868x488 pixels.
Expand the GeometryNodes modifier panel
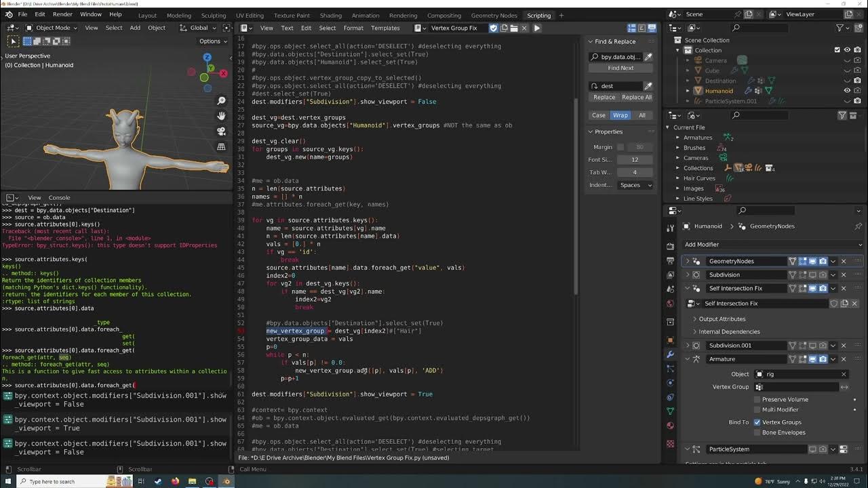point(688,261)
